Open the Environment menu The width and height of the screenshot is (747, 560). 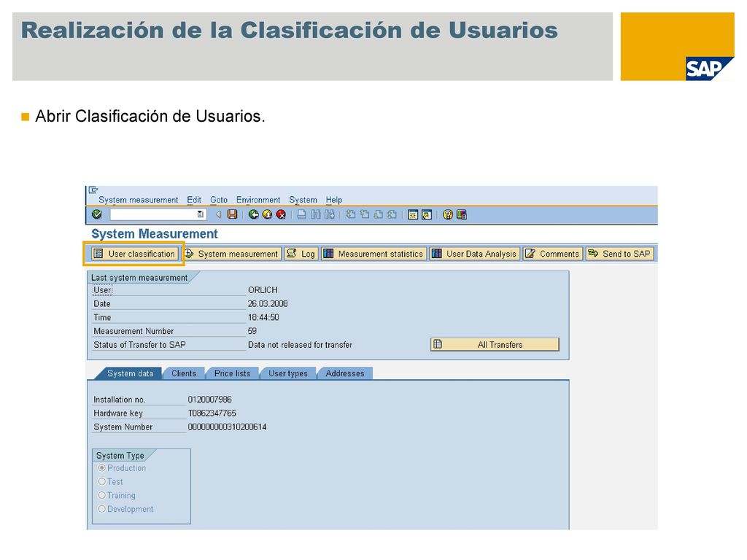tap(258, 200)
